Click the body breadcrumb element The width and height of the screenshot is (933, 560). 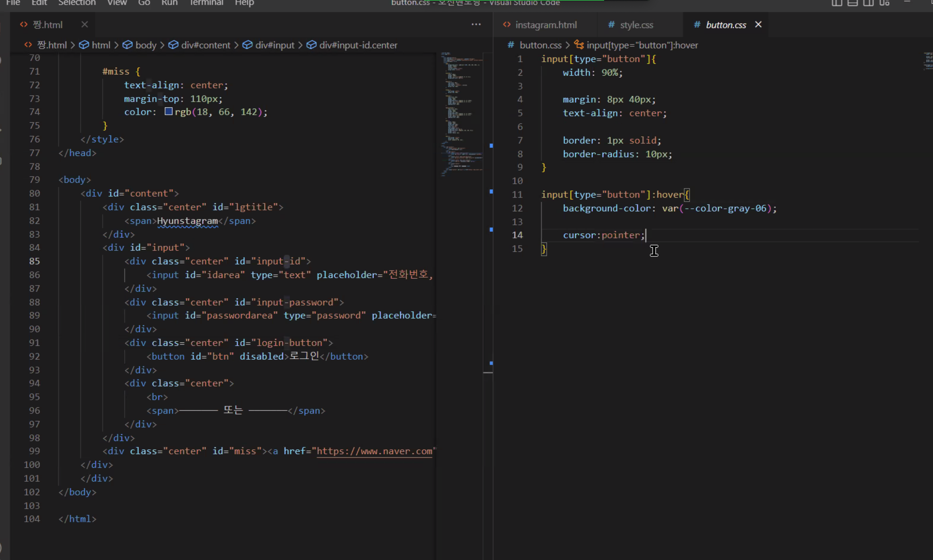click(x=146, y=45)
